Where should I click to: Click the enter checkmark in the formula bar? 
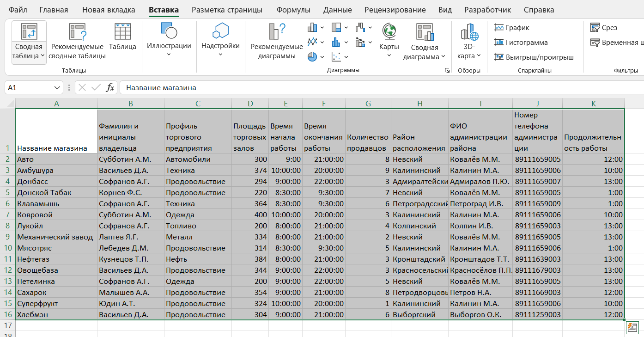(x=96, y=87)
